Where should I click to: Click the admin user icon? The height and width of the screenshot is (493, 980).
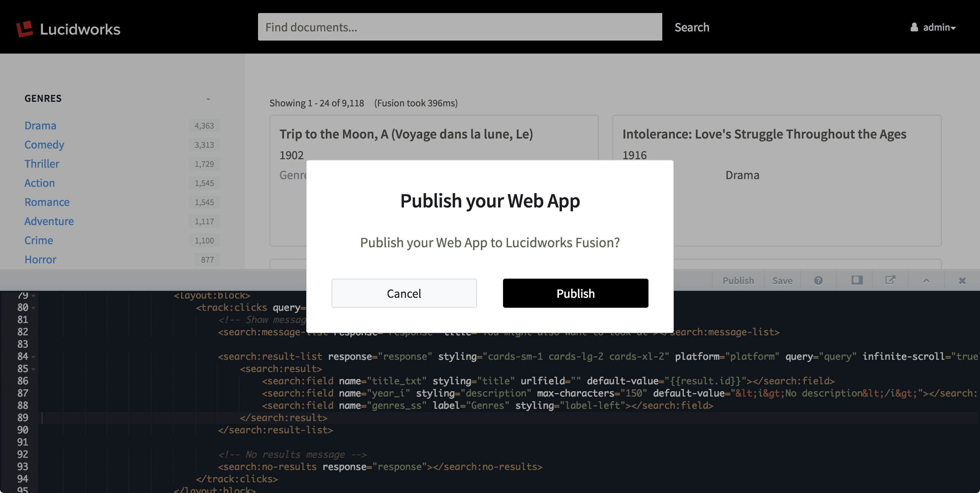914,27
